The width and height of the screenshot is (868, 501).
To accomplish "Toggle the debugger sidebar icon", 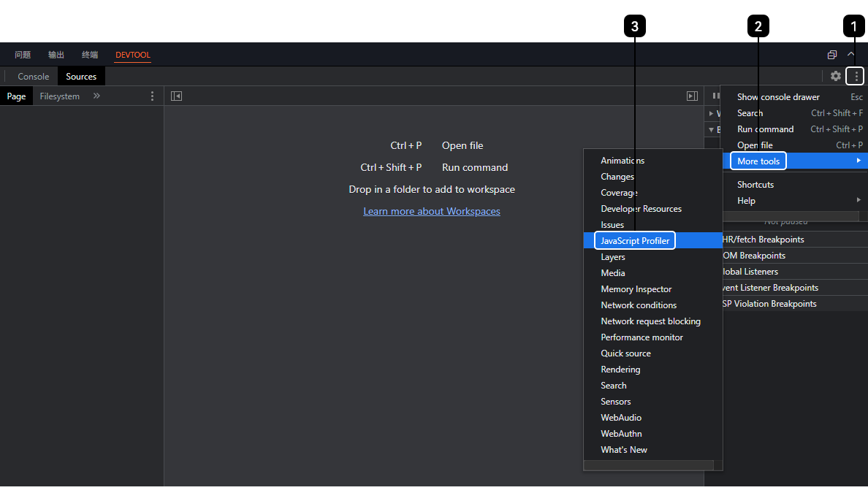I will click(x=692, y=96).
